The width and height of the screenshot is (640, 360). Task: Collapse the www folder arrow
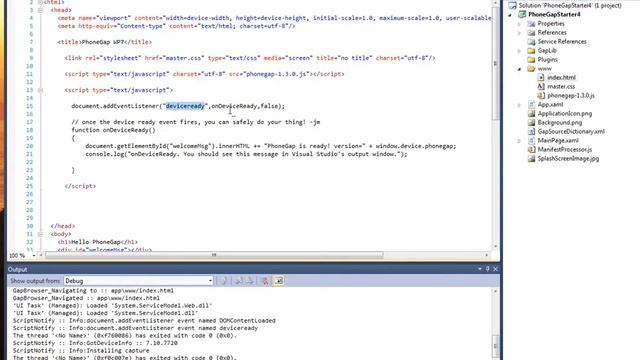tap(519, 69)
